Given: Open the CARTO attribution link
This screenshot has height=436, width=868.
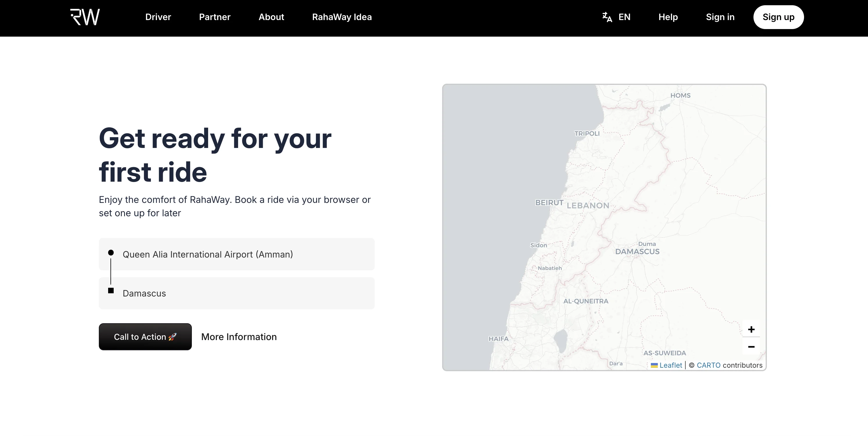Looking at the screenshot, I should (x=708, y=365).
